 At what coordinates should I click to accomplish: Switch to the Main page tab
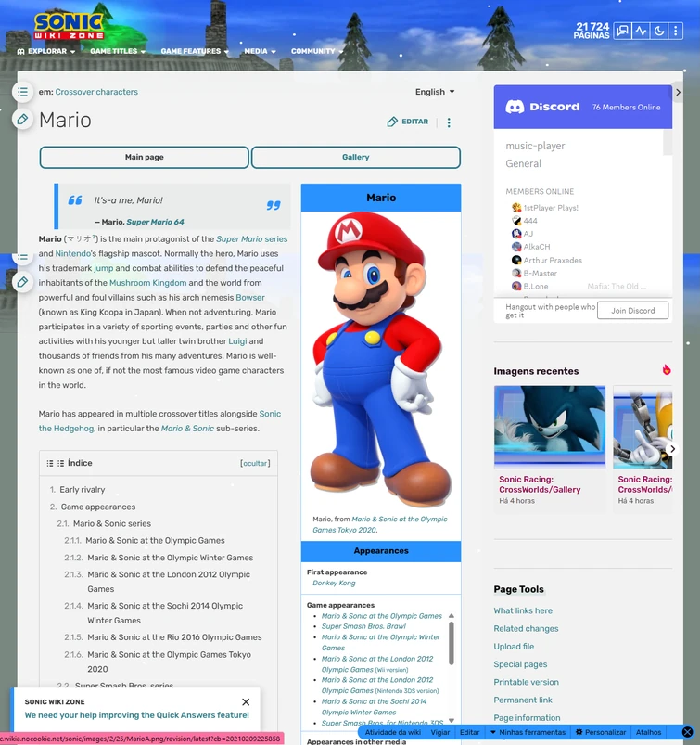145,158
